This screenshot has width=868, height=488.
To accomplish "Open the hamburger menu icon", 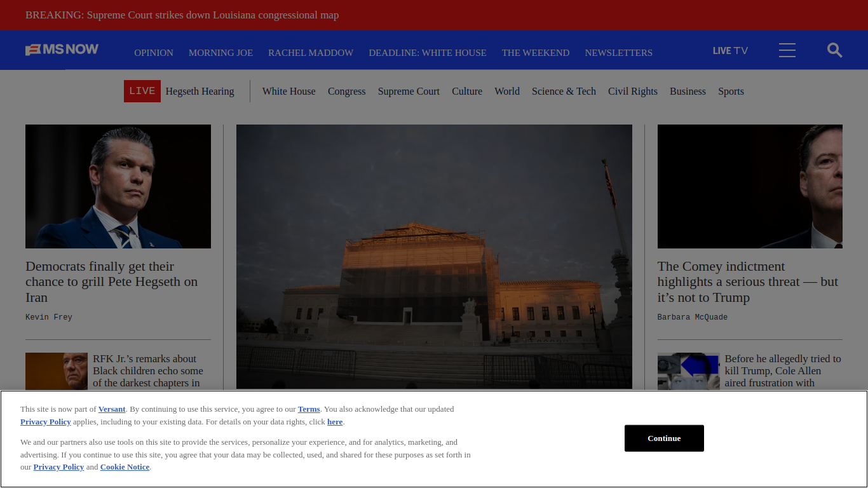I will coord(787,50).
